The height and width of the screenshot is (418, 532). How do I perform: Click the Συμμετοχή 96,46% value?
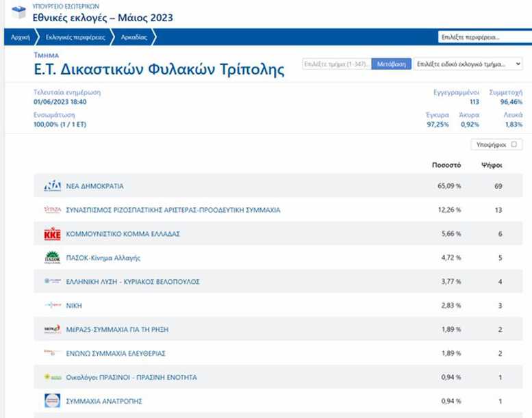pyautogui.click(x=511, y=102)
